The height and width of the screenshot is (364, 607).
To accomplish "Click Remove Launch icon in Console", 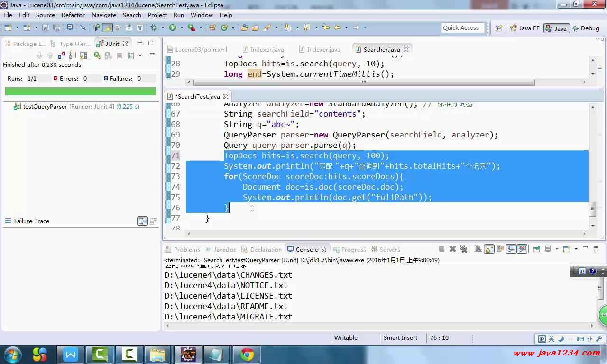I will click(452, 249).
